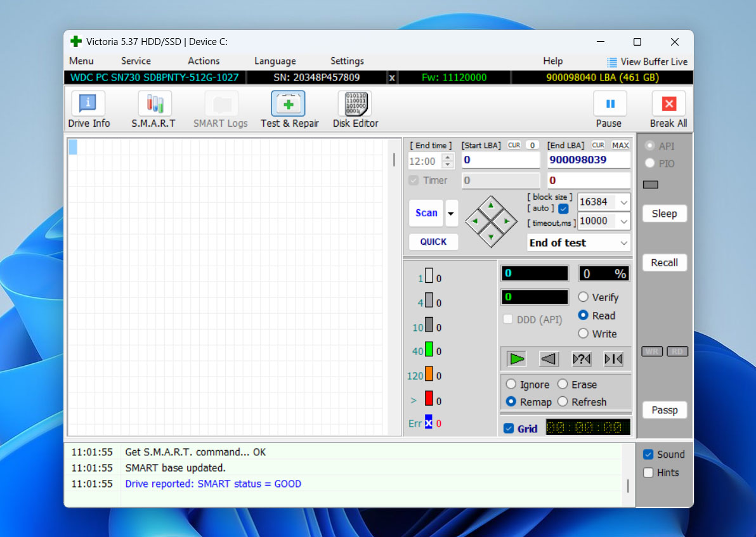Enable the Hints checkbox
Image resolution: width=756 pixels, height=537 pixels.
648,472
